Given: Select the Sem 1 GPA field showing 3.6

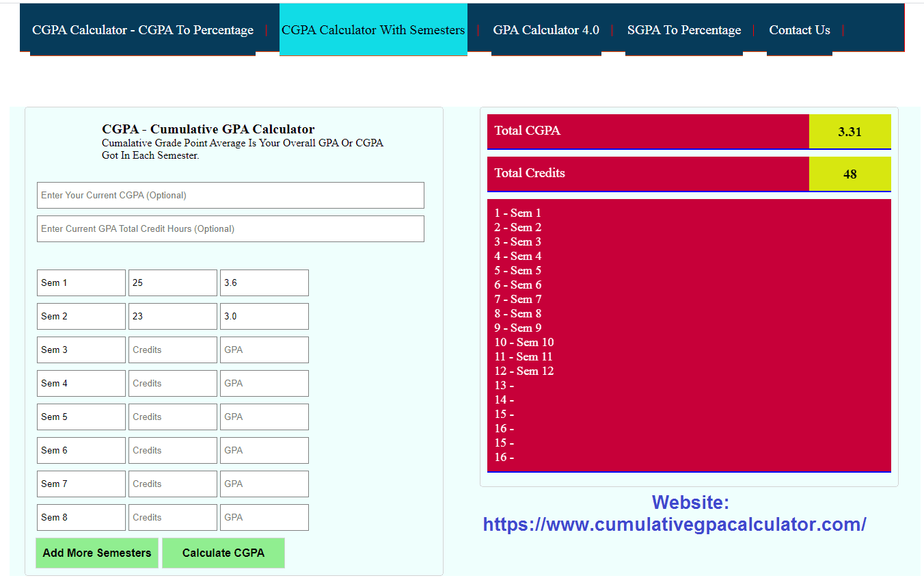Looking at the screenshot, I should (x=264, y=283).
